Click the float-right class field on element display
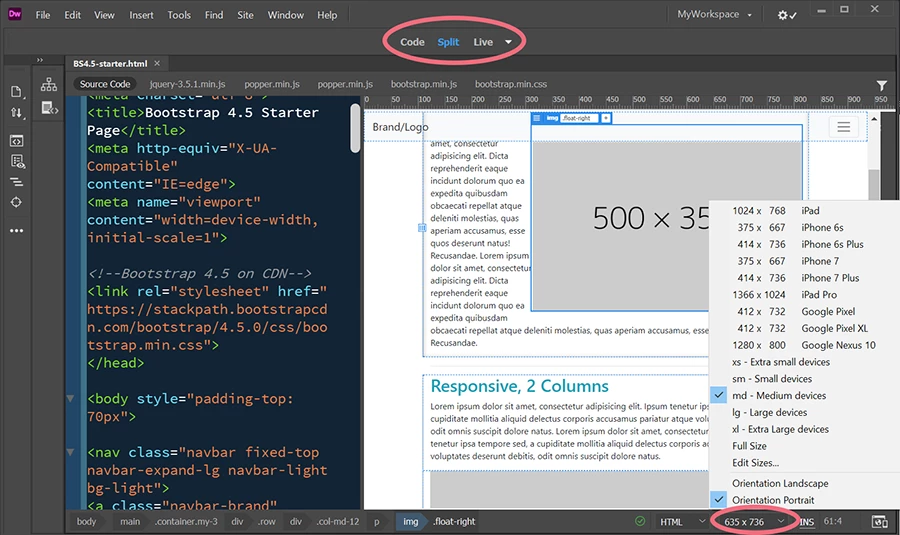This screenshot has width=900, height=535. 580,118
